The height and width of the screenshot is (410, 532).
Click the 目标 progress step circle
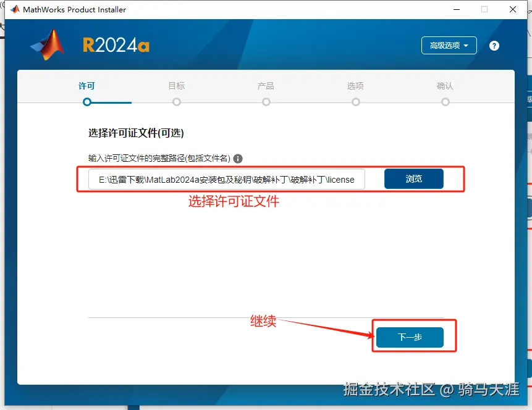177,102
